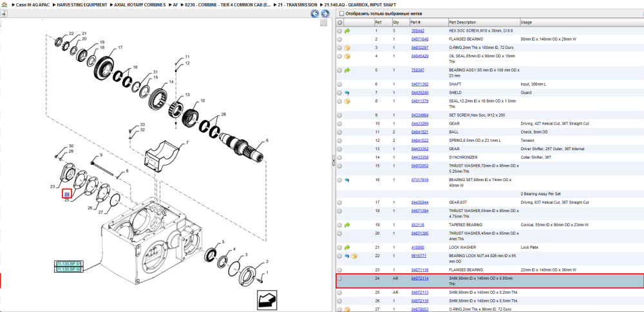This screenshot has height=312, width=644.
Task: Open diagram reference link 21.130.BF 02
Action: [x=70, y=269]
